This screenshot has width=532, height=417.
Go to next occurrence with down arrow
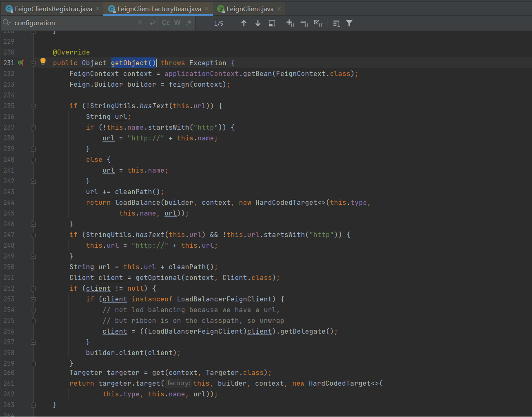pyautogui.click(x=258, y=23)
